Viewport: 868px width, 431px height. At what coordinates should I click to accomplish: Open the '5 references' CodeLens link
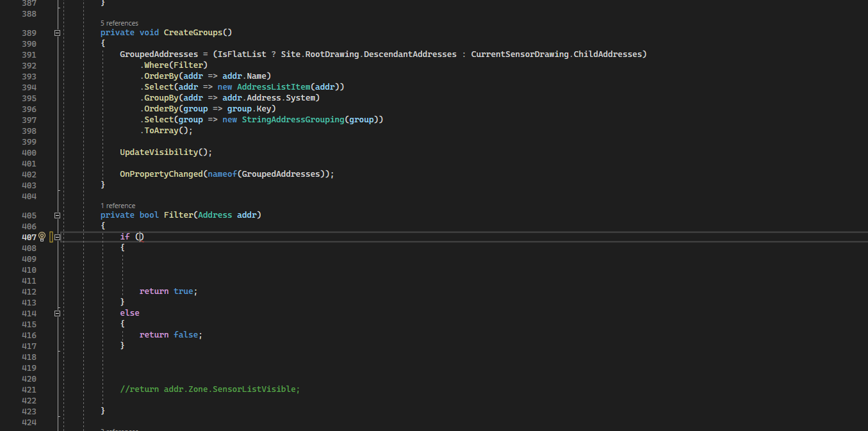tap(119, 23)
